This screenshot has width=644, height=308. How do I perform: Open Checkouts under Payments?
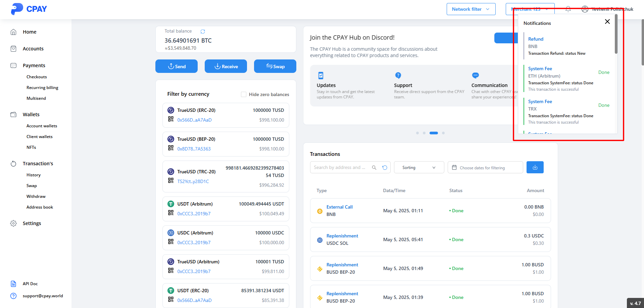37,77
